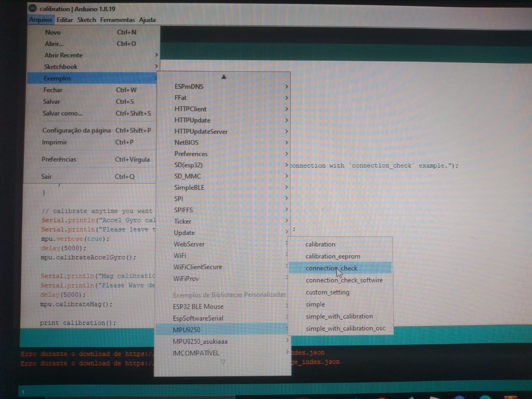The image size is (532, 399).
Task: Select the custom_setting example
Action: click(341, 292)
